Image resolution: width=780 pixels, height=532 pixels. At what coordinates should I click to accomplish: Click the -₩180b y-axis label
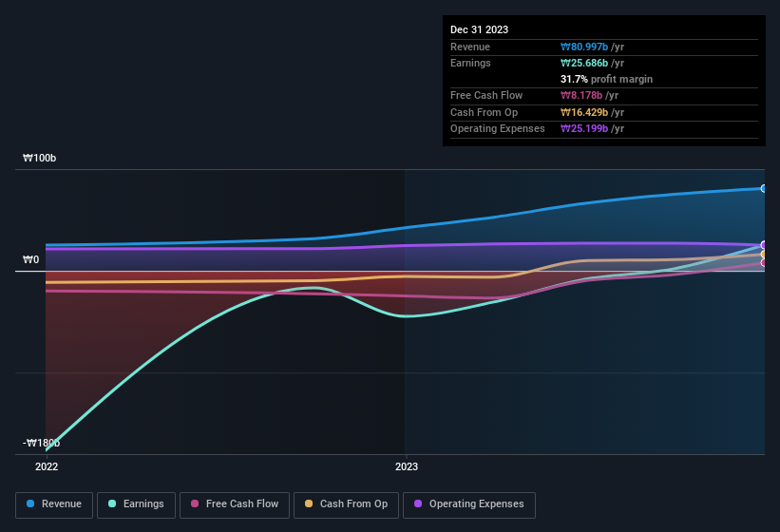click(41, 443)
